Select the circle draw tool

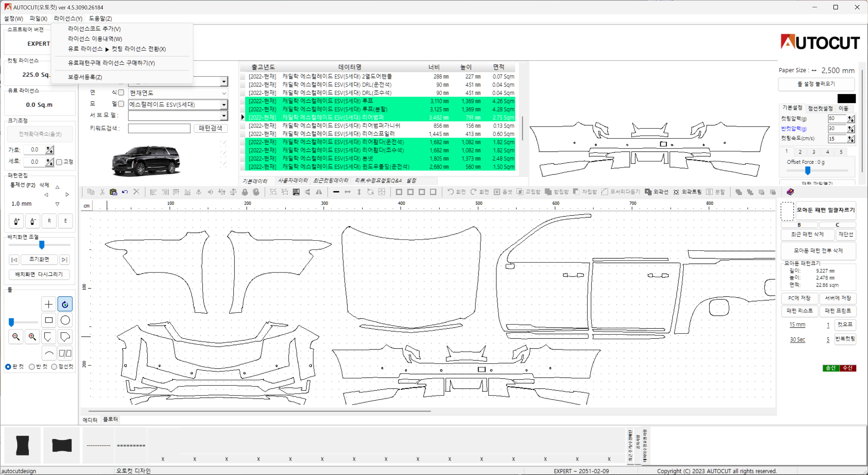(x=65, y=320)
